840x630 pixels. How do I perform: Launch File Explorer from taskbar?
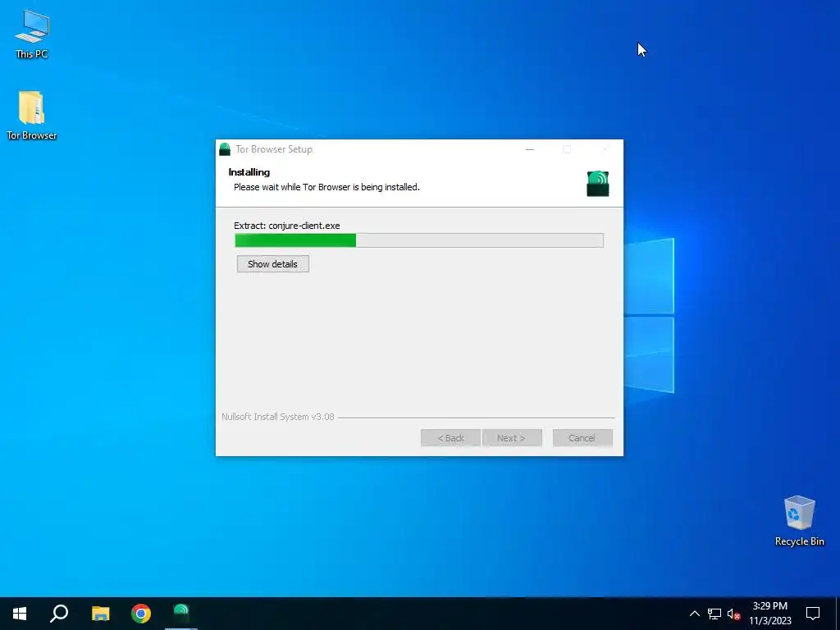100,614
